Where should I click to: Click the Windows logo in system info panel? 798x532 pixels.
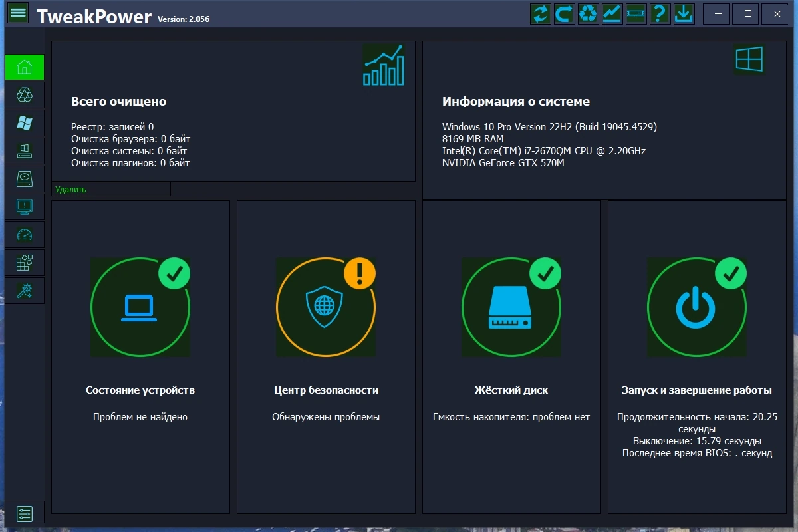coord(749,60)
